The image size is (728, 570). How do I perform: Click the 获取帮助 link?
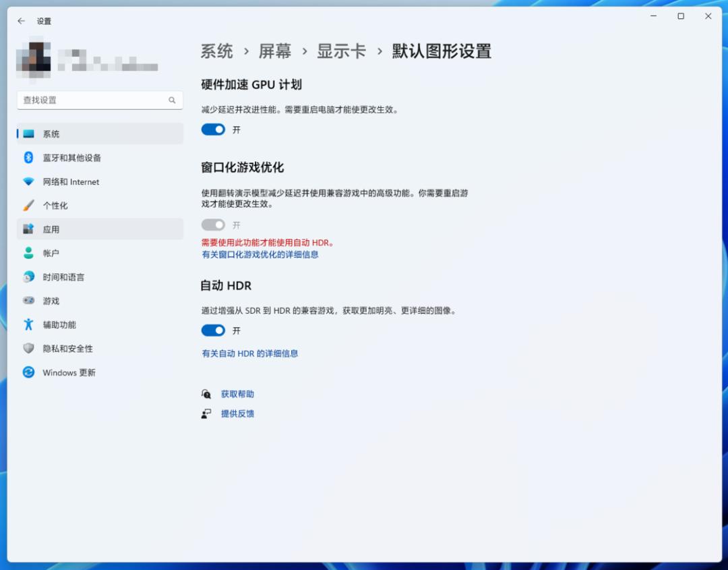[x=237, y=394]
